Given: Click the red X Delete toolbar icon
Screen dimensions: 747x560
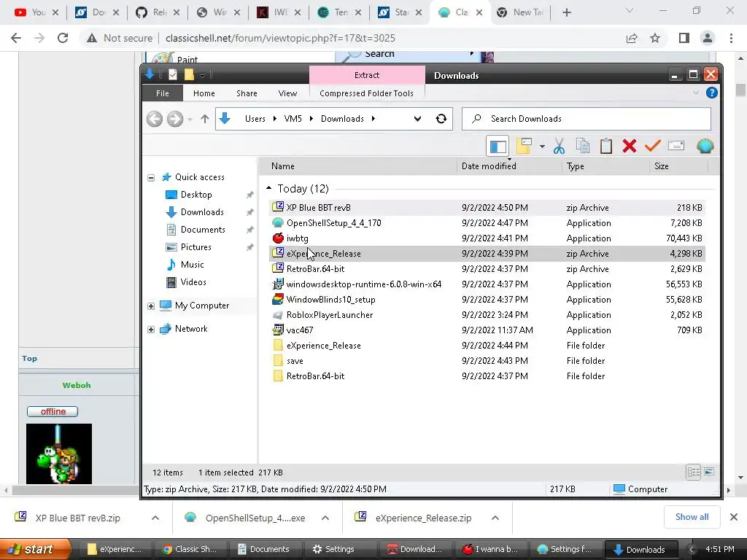Looking at the screenshot, I should click(x=630, y=146).
